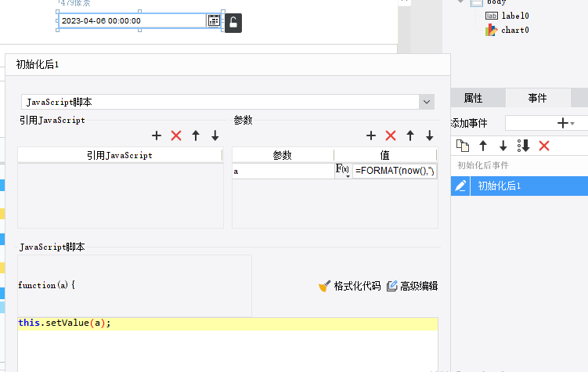Move referenced JavaScript entry down
The width and height of the screenshot is (588, 372).
click(215, 135)
